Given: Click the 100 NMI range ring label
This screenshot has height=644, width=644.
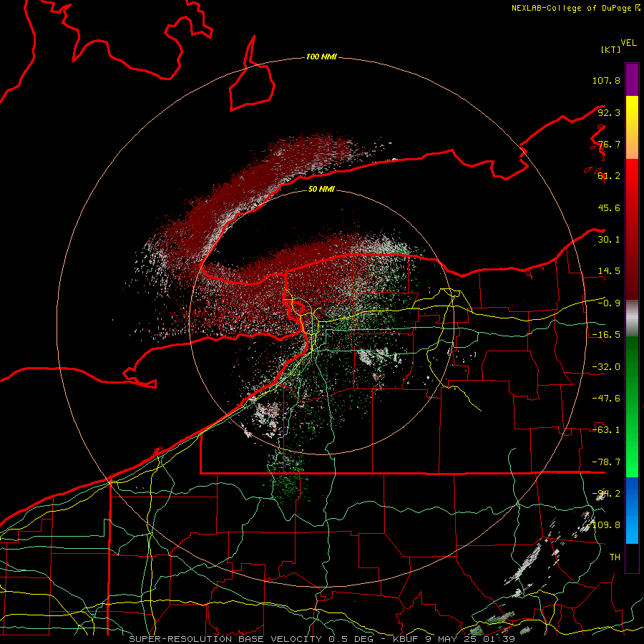Looking at the screenshot, I should point(321,57).
